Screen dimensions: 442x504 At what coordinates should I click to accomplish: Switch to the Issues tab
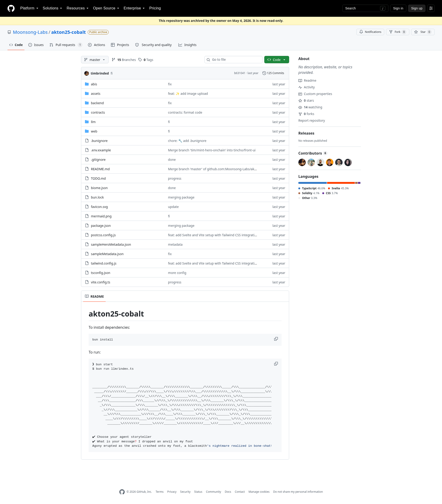coord(36,45)
